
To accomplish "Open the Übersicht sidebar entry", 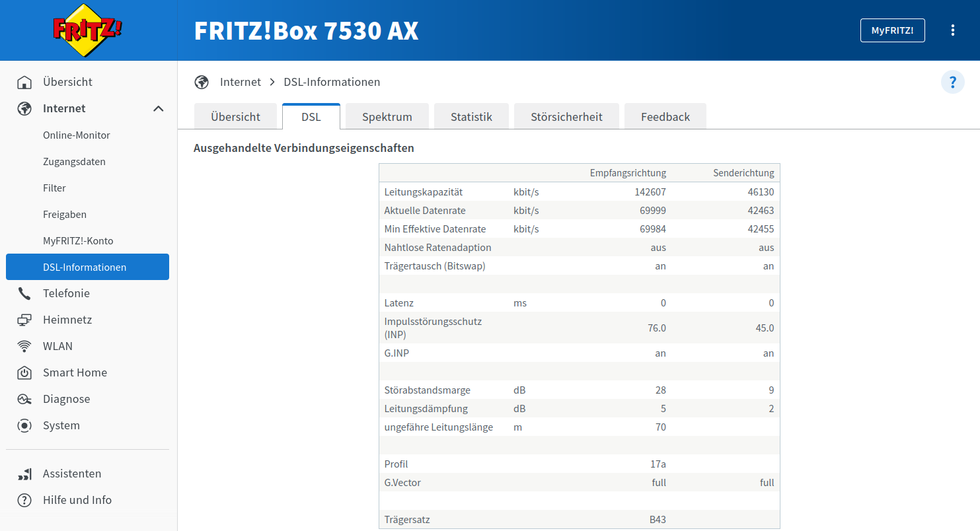I will (87, 82).
